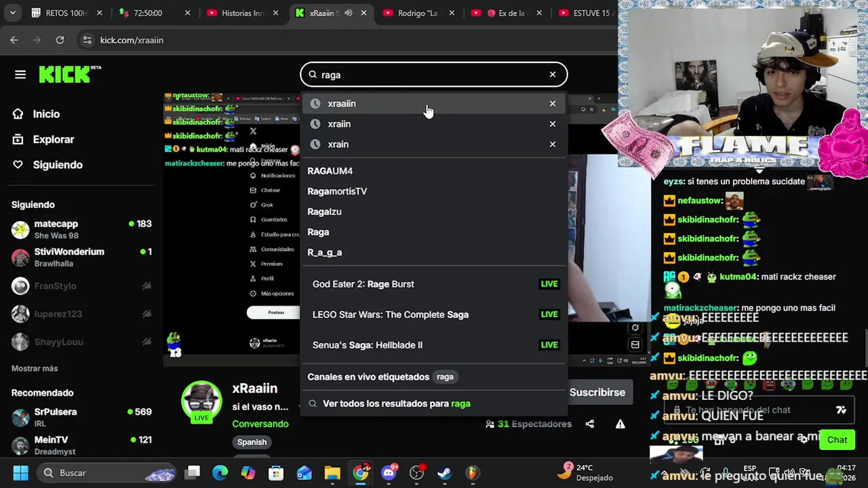Screen dimensions: 868x488
Task: Remove xraaiin from search history
Action: [x=553, y=104]
